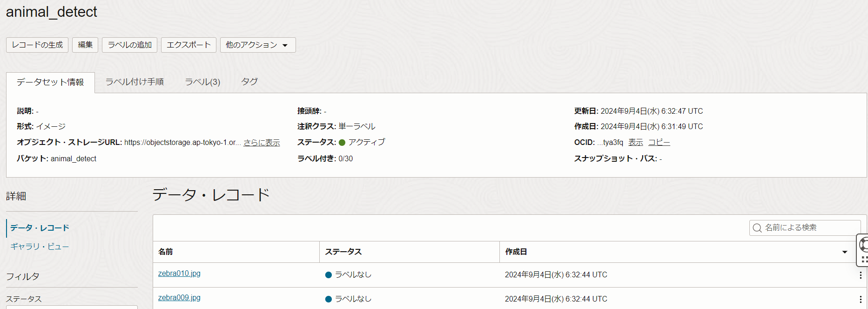Click the ラベルの追加 button

130,45
